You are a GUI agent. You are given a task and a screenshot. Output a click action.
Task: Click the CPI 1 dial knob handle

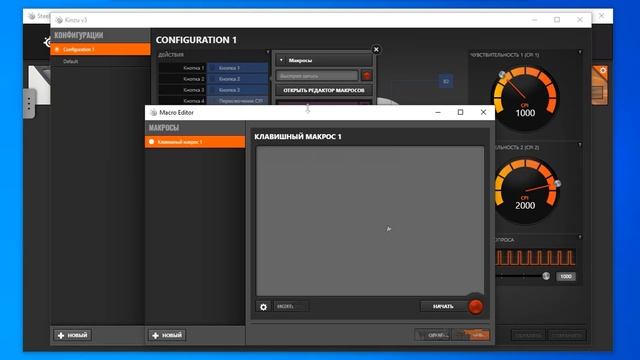point(502,74)
